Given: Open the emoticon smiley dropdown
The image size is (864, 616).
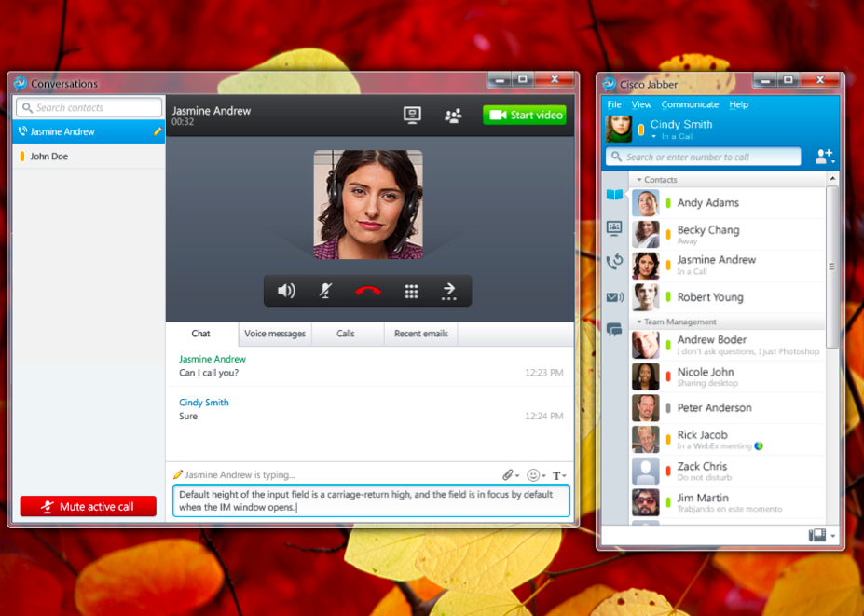Looking at the screenshot, I should coord(536,475).
